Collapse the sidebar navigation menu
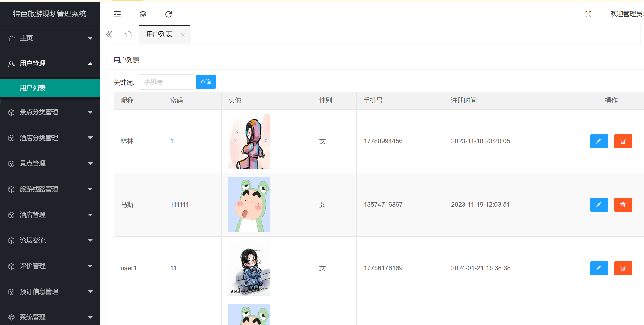This screenshot has width=644, height=325. (x=117, y=14)
